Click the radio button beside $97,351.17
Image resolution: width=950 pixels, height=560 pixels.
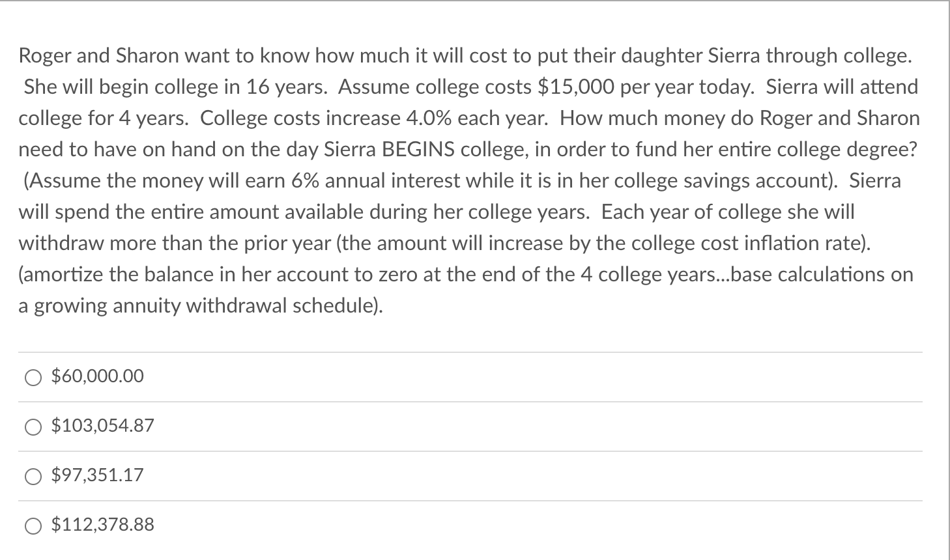(x=32, y=475)
